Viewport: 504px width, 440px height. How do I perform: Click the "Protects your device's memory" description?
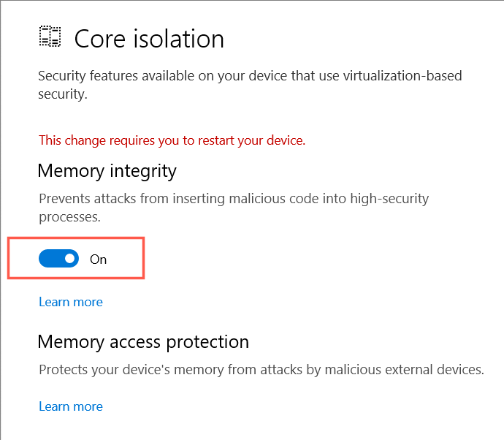(261, 370)
